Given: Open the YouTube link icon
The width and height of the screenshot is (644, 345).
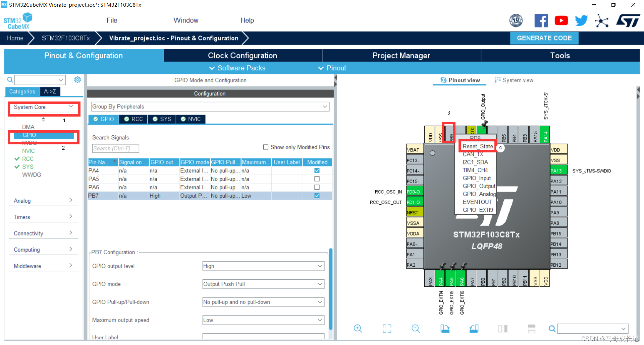Looking at the screenshot, I should click(x=561, y=21).
